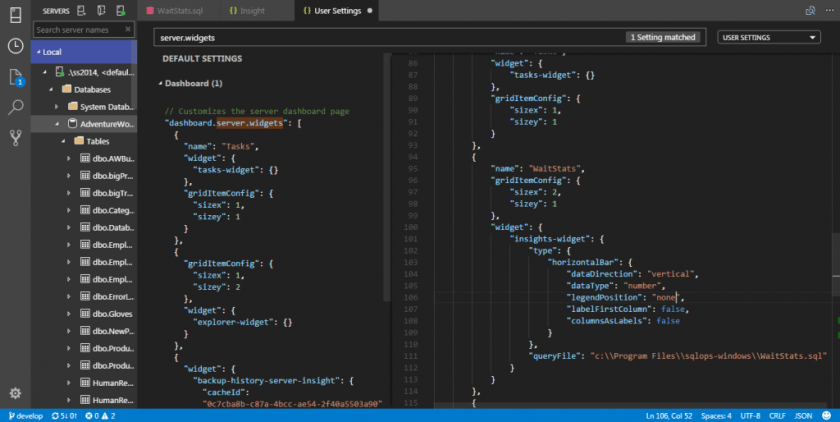Viewport: 840px width, 422px height.
Task: Click the feedback smiley in status bar
Action: tap(827, 416)
